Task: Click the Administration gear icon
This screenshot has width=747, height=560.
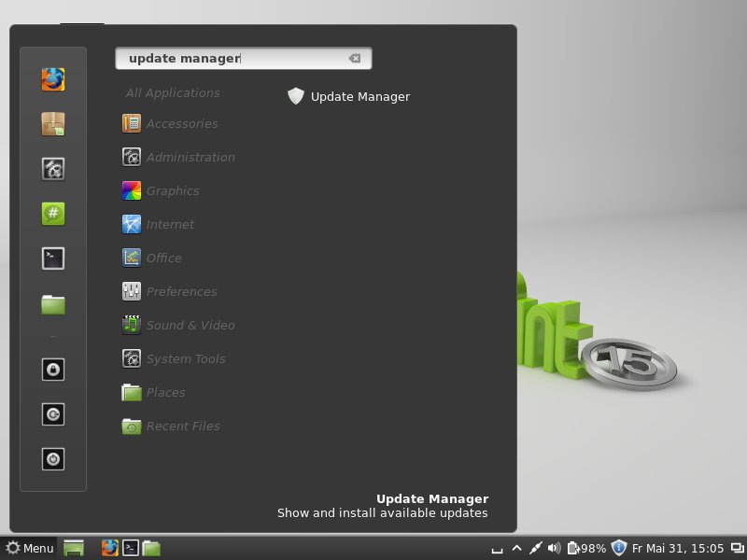Action: pyautogui.click(x=131, y=157)
